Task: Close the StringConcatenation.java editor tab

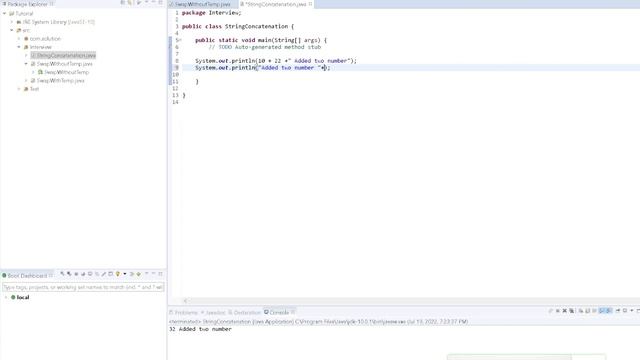Action: point(311,4)
